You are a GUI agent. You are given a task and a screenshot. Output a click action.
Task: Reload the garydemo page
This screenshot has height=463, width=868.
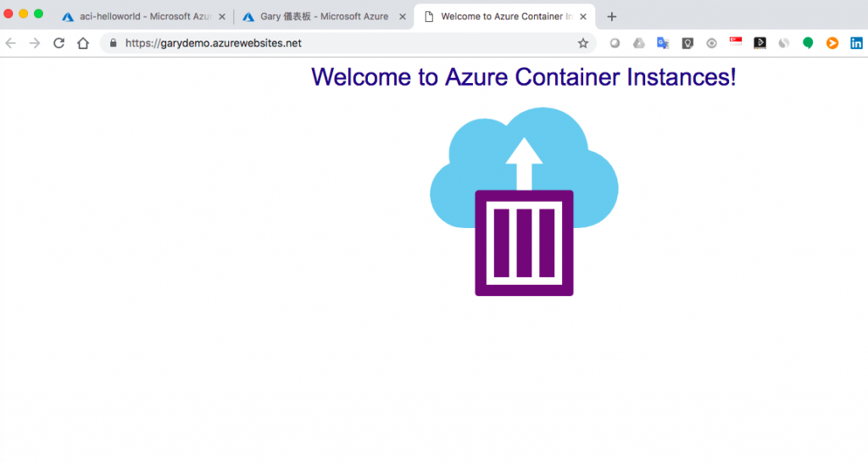58,43
